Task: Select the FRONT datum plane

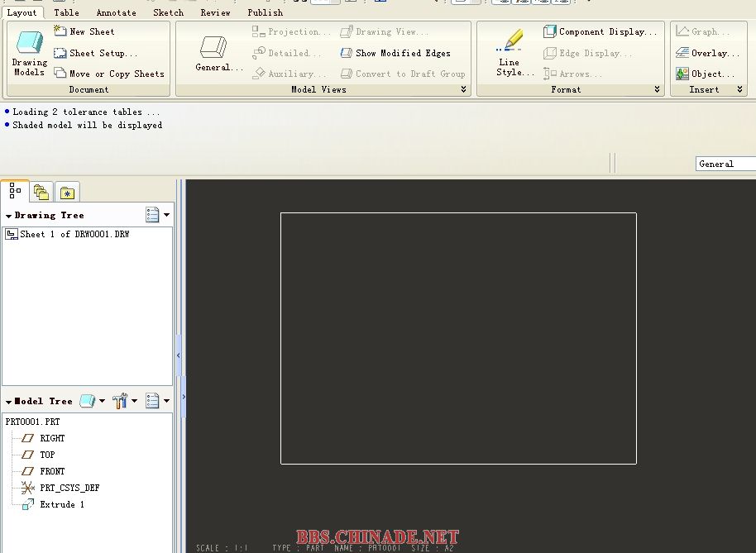Action: click(44, 471)
